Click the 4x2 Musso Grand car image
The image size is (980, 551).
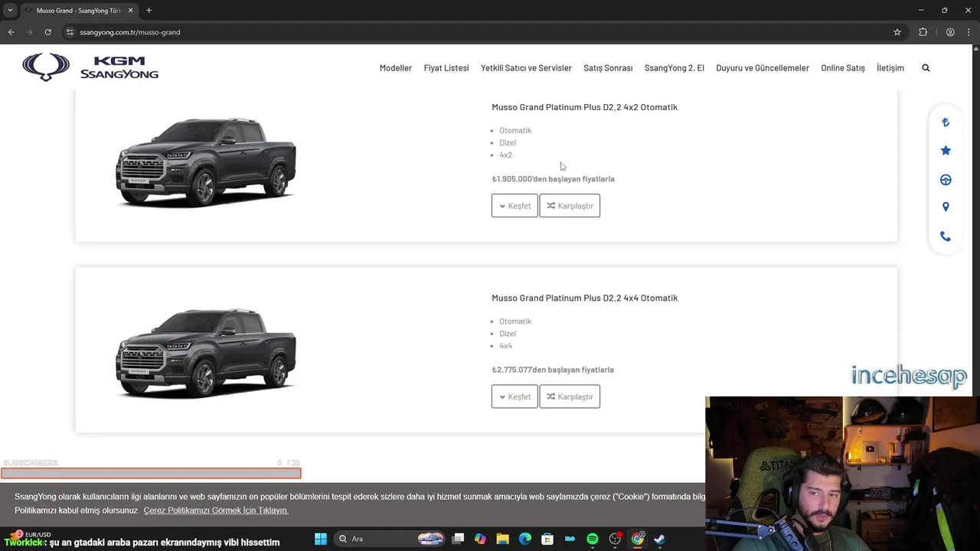205,162
